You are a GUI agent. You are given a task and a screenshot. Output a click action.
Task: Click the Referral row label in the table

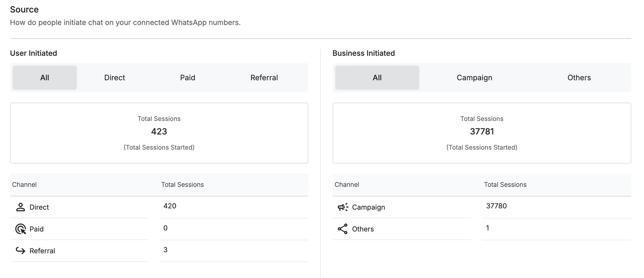coord(42,251)
